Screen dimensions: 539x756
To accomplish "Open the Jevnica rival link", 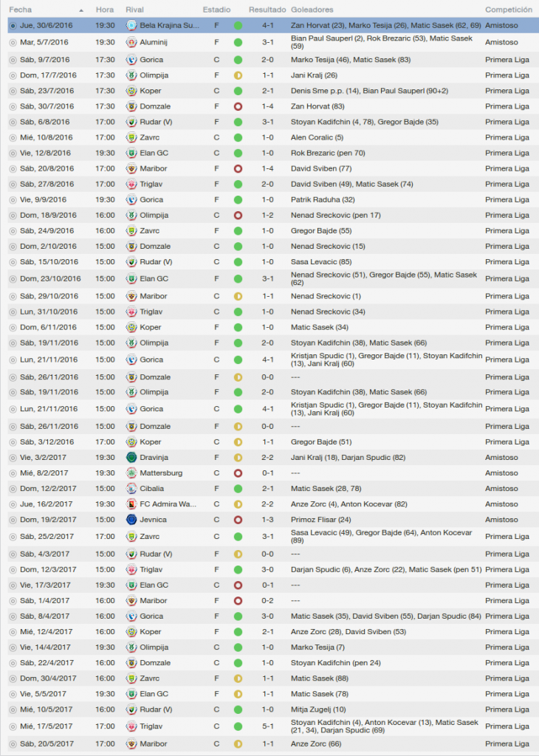I will (x=154, y=520).
